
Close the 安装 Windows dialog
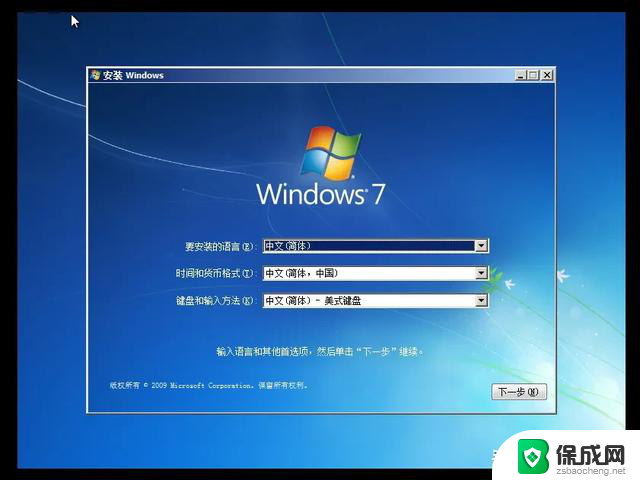pyautogui.click(x=547, y=75)
